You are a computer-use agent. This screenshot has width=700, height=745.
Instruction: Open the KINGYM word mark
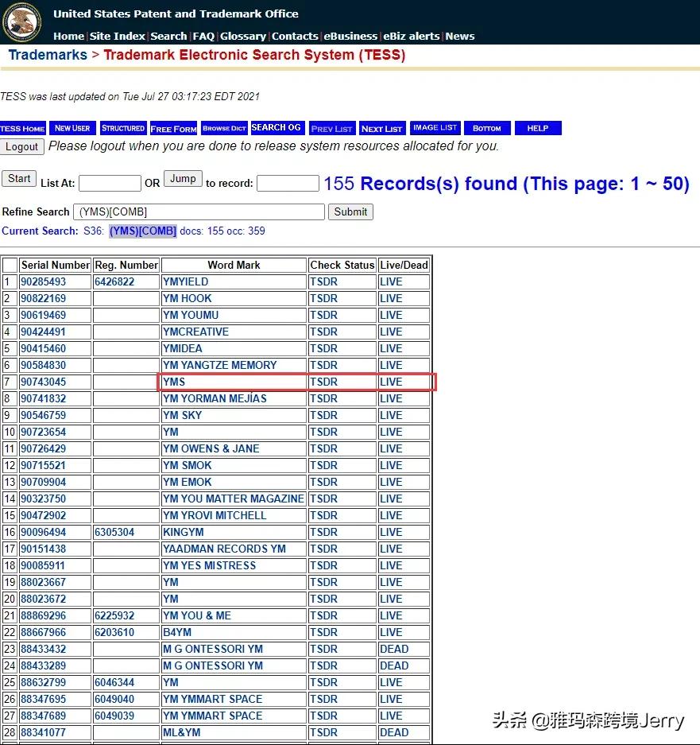click(x=184, y=532)
